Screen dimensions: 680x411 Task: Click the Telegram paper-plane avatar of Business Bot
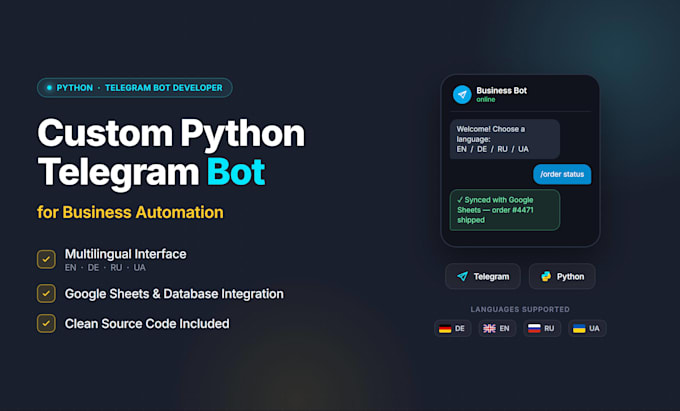(x=462, y=95)
